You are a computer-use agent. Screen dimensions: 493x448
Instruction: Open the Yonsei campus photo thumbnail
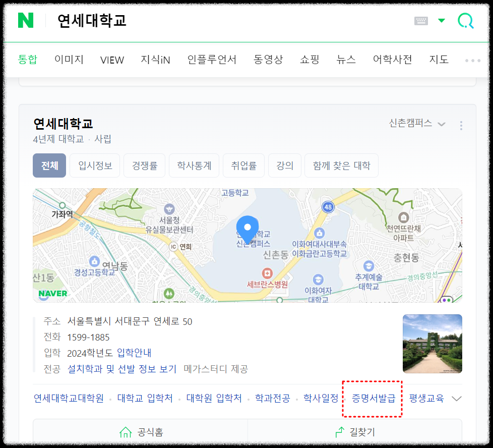pos(433,344)
